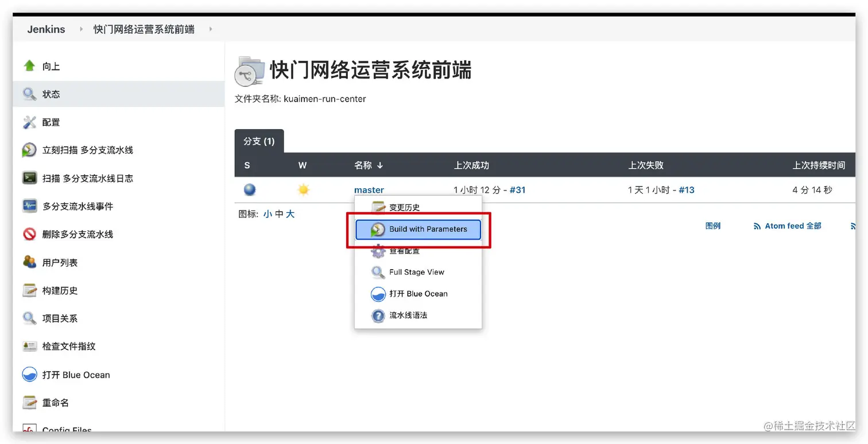This screenshot has width=868, height=444.
Task: Click the Build with Parameters clock icon
Action: coord(378,229)
